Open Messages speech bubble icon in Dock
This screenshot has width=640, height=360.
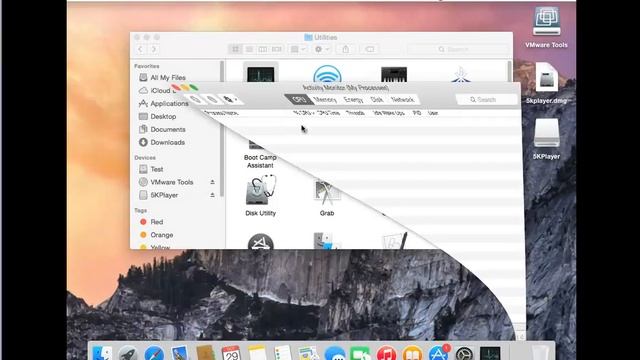pyautogui.click(x=334, y=353)
